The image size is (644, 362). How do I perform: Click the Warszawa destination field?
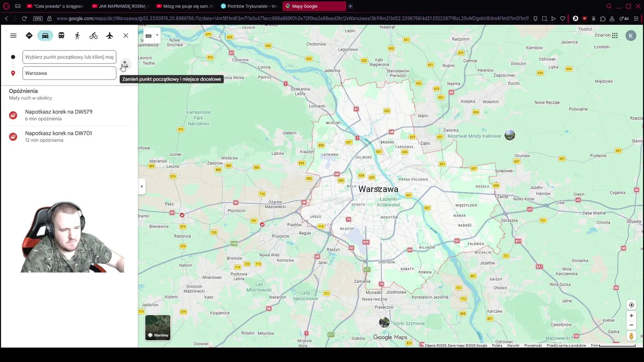[x=69, y=73]
